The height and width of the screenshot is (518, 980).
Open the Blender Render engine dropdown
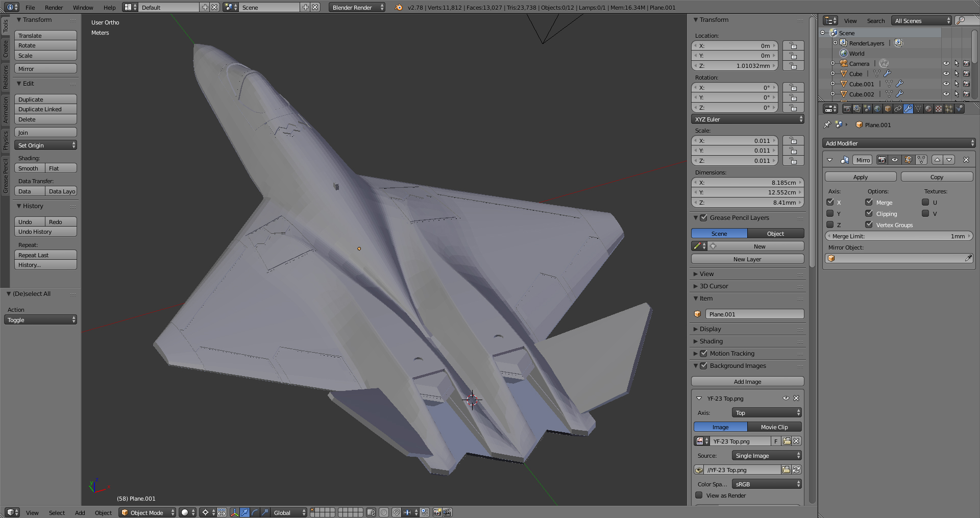(357, 7)
